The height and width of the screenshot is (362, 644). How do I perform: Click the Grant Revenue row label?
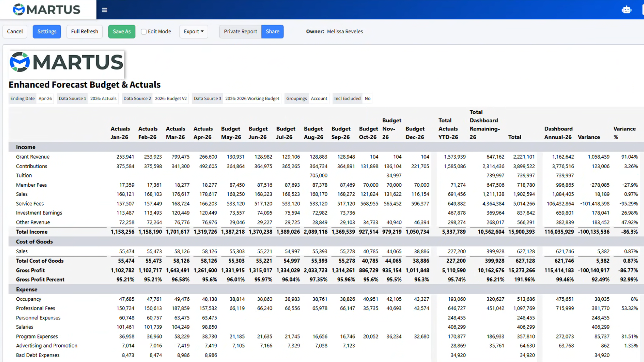coord(33,157)
